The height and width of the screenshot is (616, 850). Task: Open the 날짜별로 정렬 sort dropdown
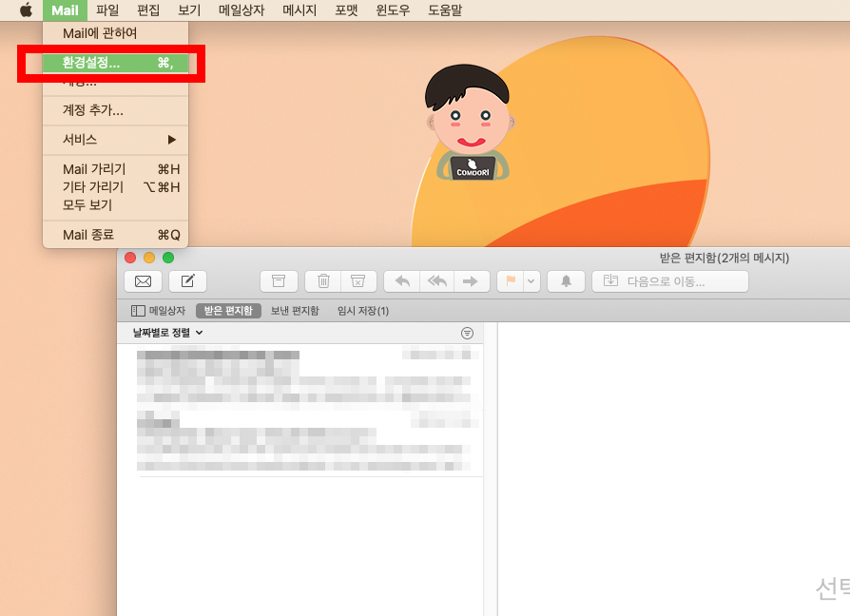coord(167,333)
